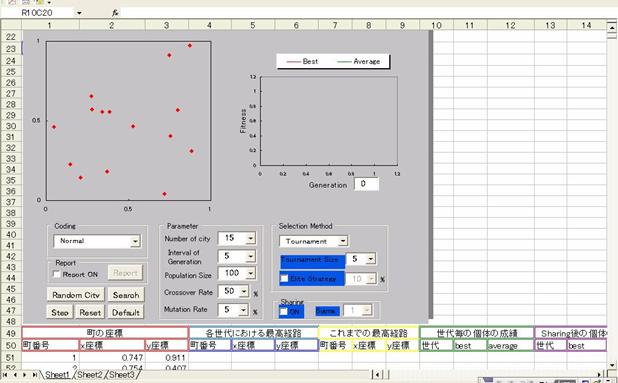
Task: Open the Name Box dropdown arrow
Action: 79,13
